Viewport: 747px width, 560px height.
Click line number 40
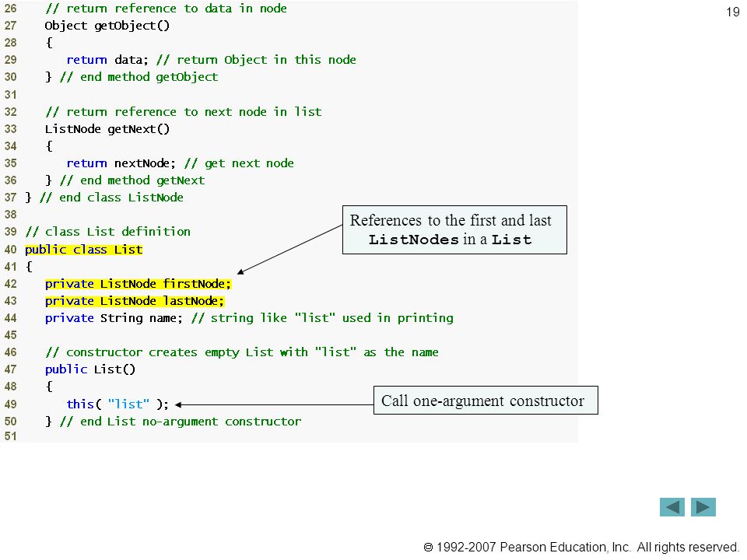(10, 250)
